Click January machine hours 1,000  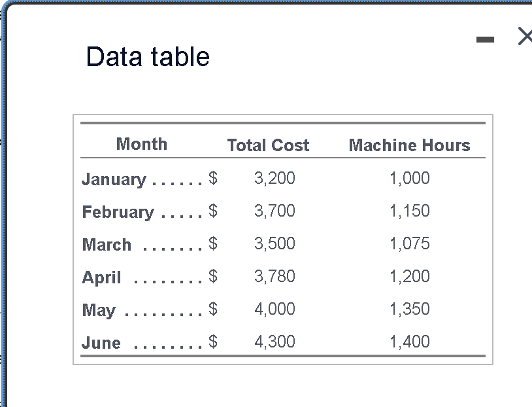click(x=410, y=178)
